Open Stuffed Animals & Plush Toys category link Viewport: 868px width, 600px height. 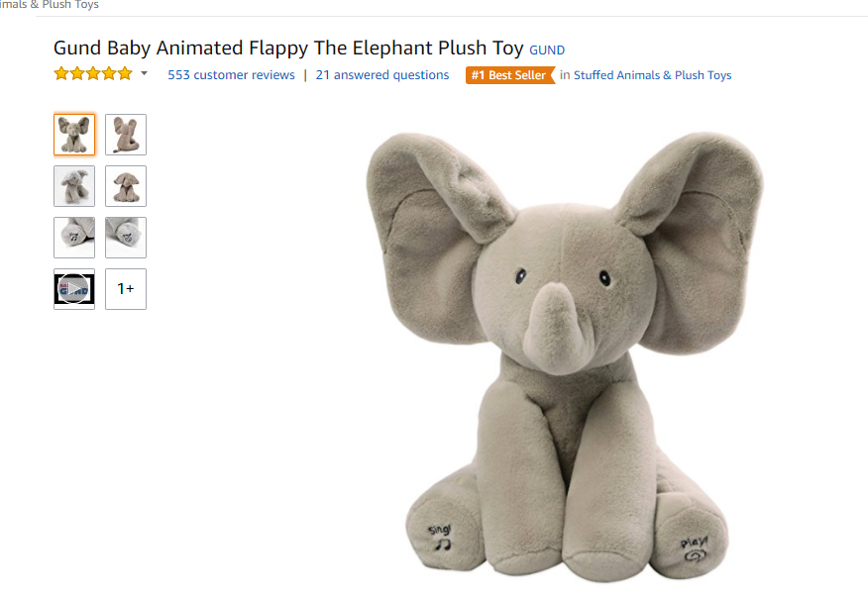point(652,75)
